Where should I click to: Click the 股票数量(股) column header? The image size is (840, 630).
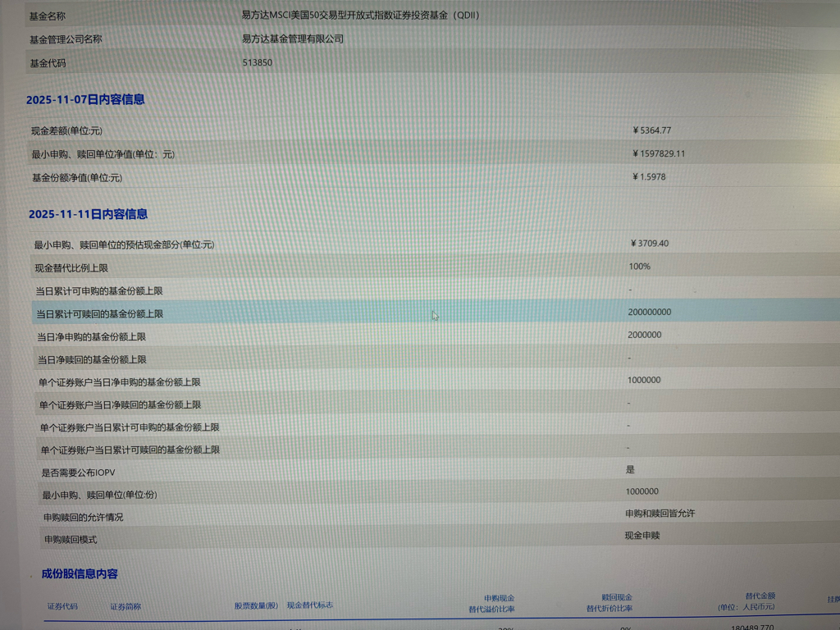(x=256, y=605)
